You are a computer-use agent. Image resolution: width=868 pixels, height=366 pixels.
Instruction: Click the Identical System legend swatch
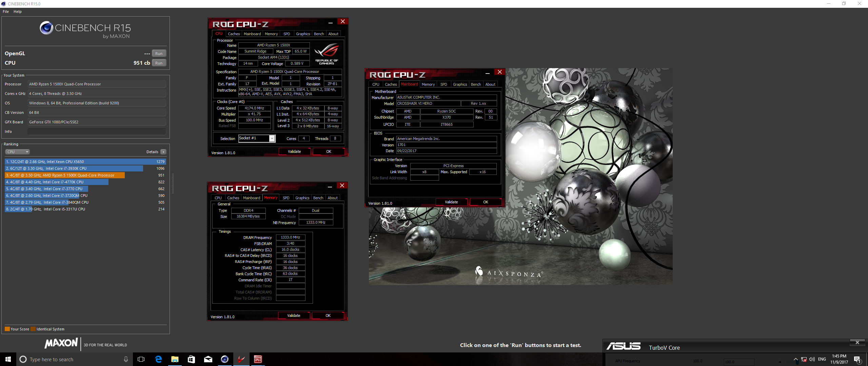point(33,329)
